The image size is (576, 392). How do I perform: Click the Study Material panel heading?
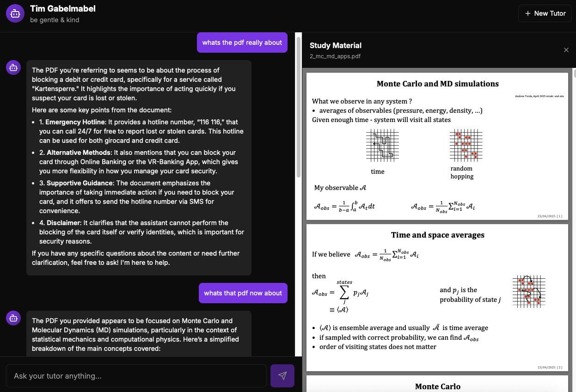tap(336, 45)
